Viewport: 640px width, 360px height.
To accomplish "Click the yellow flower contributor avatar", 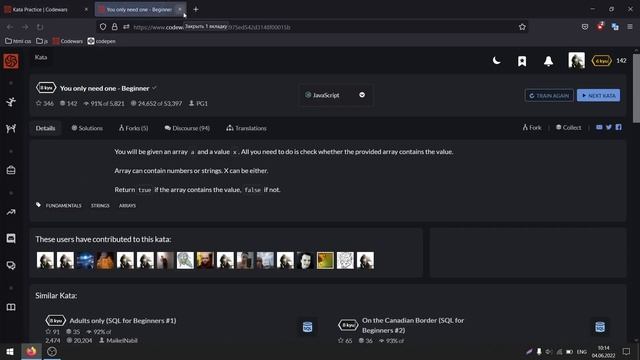I will 325,260.
